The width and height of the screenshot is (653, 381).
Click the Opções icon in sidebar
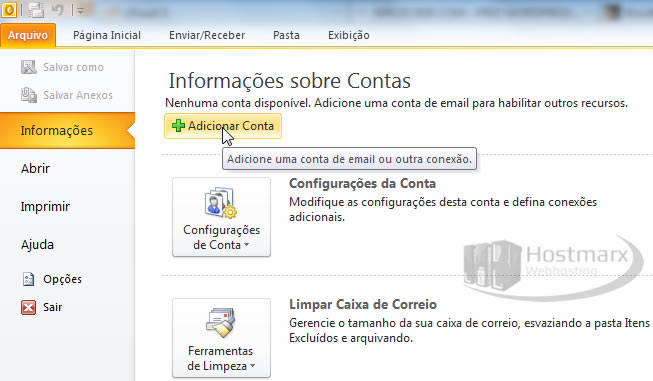click(x=28, y=279)
